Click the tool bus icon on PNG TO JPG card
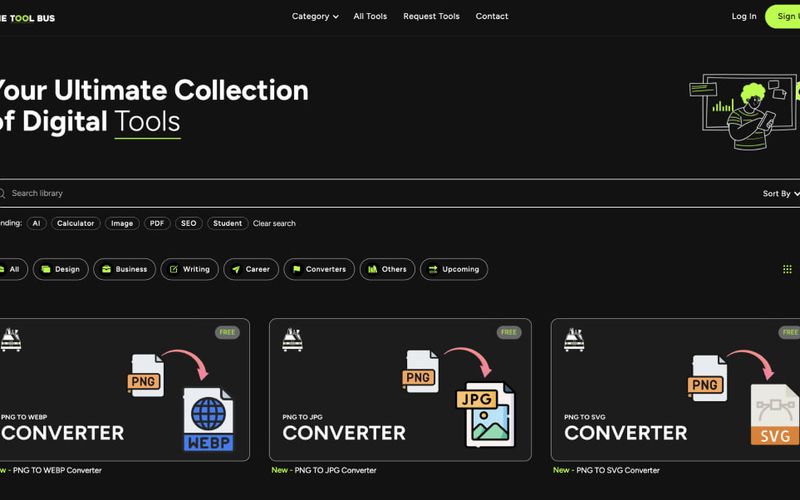The image size is (800, 500). [292, 340]
